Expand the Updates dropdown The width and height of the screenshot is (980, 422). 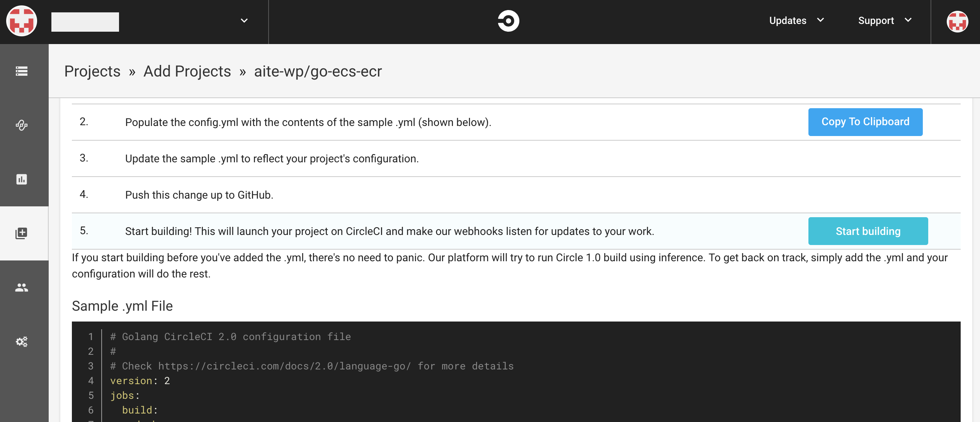click(796, 20)
